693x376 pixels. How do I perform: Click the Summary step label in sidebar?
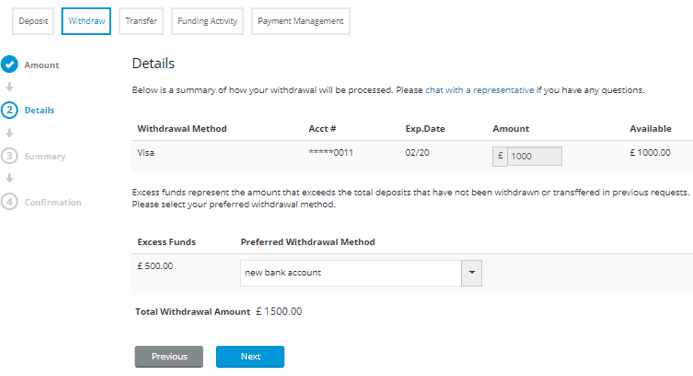click(x=45, y=156)
